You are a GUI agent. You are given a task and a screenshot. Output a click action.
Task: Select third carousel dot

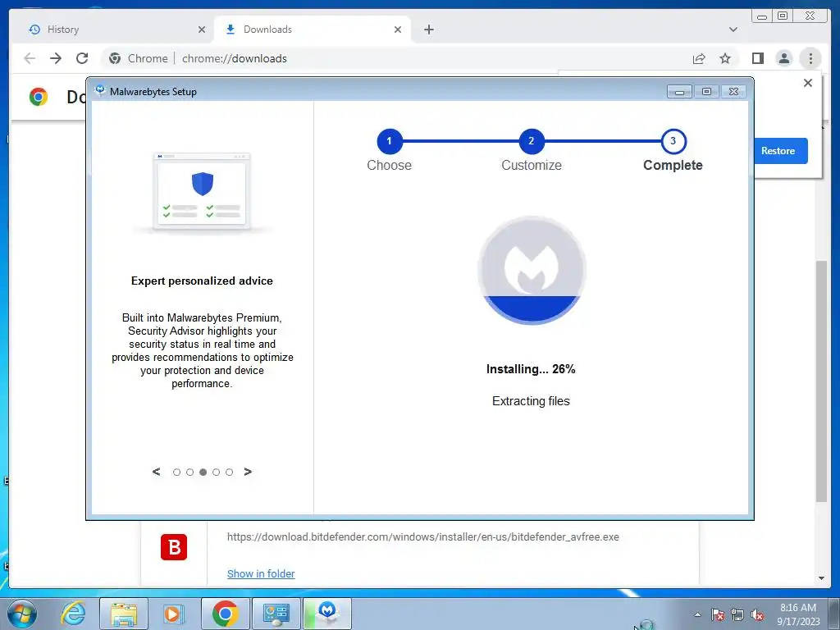click(x=203, y=472)
